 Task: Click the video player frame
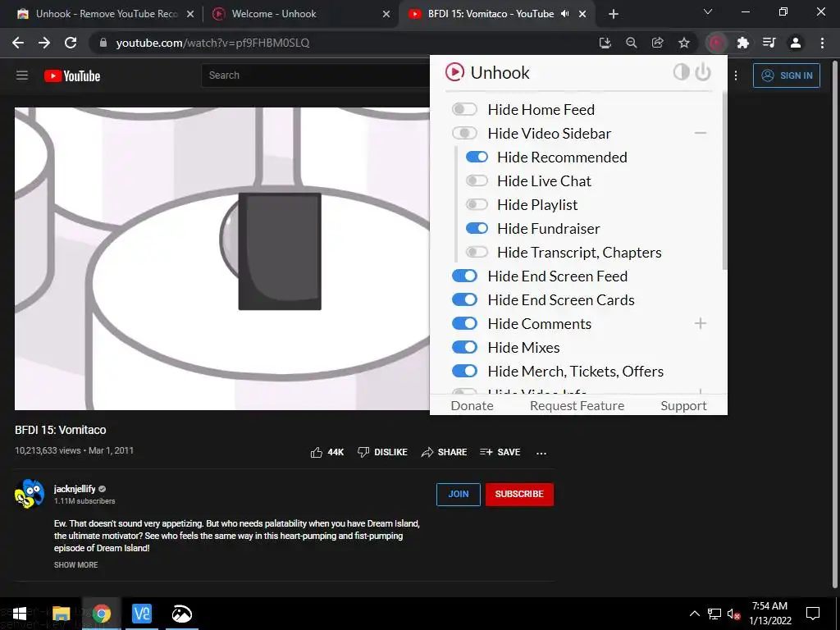[222, 258]
